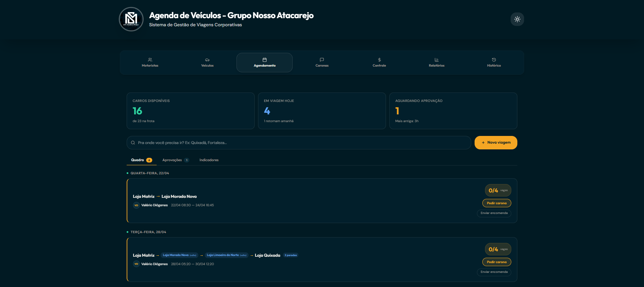
Task: Click Pedir carona on Morada Nova trip
Action: pos(497,203)
